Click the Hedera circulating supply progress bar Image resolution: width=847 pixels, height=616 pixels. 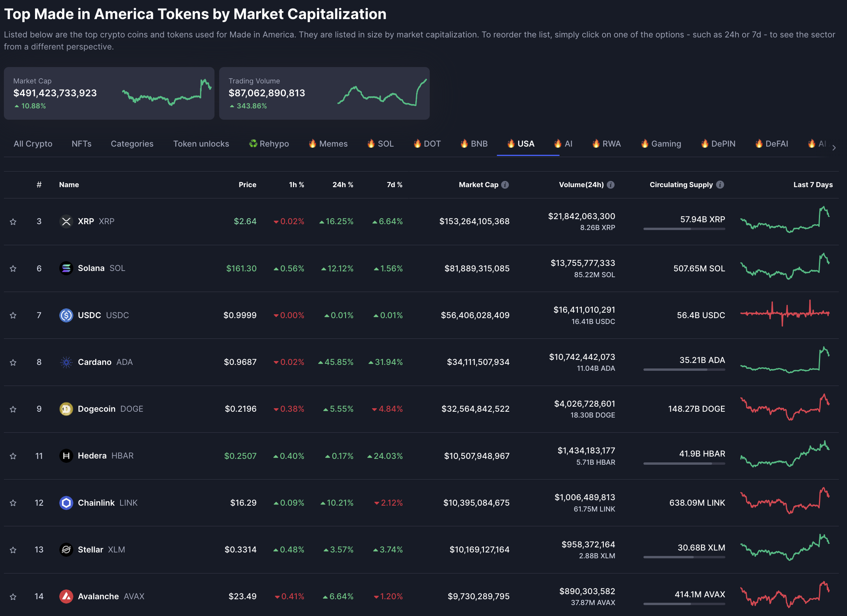coord(684,464)
